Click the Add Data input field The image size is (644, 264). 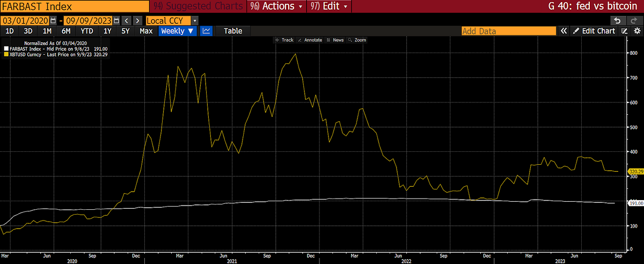(x=509, y=31)
